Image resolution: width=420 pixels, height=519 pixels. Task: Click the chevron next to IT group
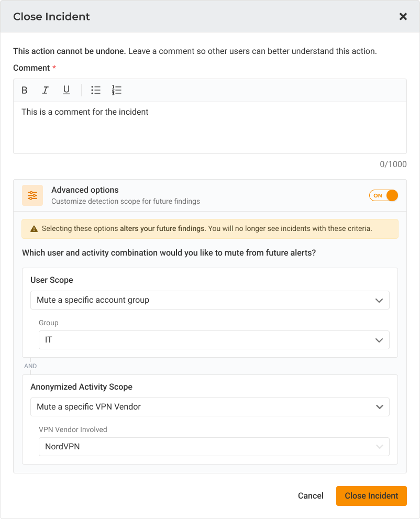379,340
